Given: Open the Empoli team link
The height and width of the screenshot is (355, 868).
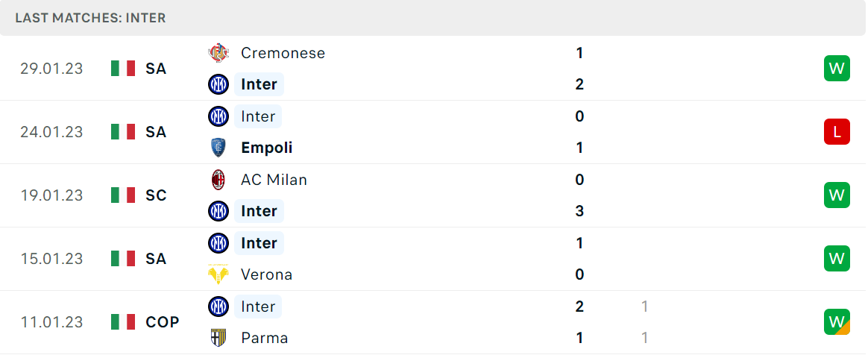Looking at the screenshot, I should (x=267, y=148).
